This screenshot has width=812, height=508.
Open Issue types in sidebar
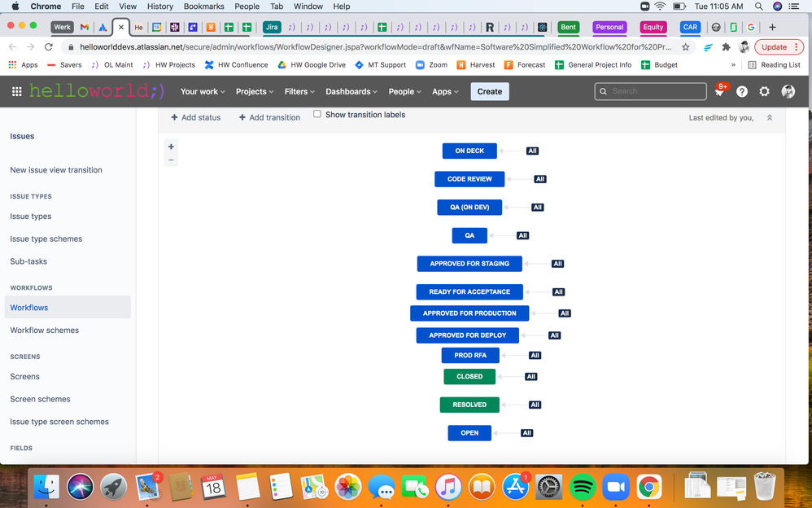click(31, 217)
